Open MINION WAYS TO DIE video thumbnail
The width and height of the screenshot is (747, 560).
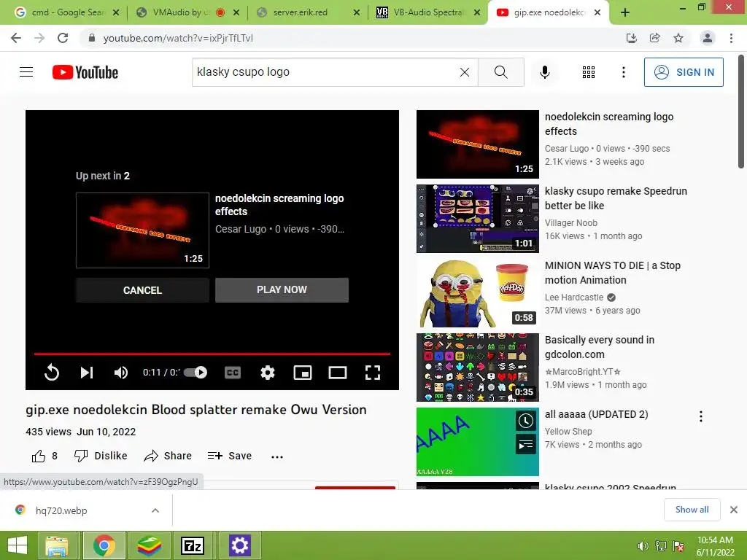tap(477, 293)
